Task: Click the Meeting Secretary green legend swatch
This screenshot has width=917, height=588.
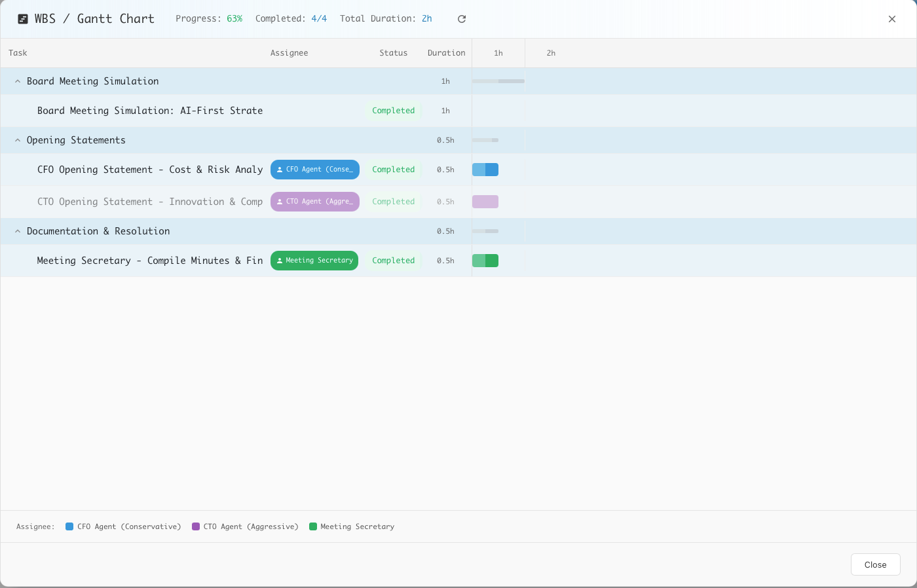Action: (314, 526)
